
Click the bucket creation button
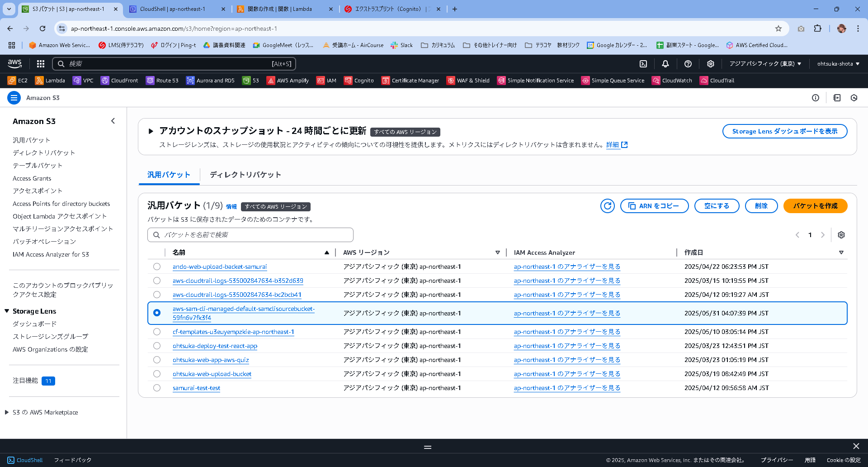point(815,206)
